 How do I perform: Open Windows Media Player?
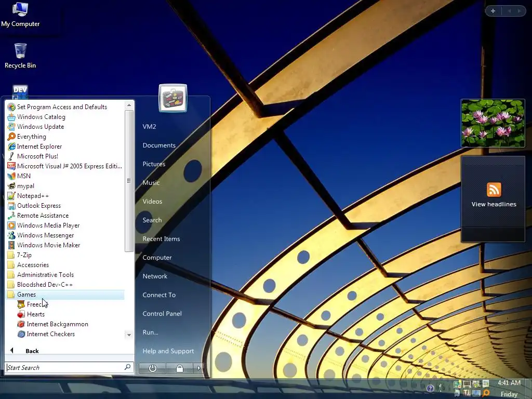point(65,225)
